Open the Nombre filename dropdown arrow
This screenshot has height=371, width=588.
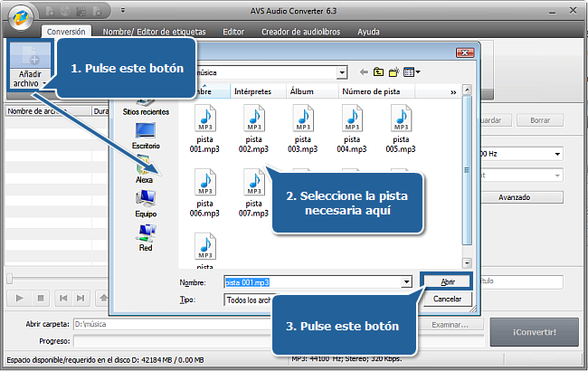pos(406,282)
